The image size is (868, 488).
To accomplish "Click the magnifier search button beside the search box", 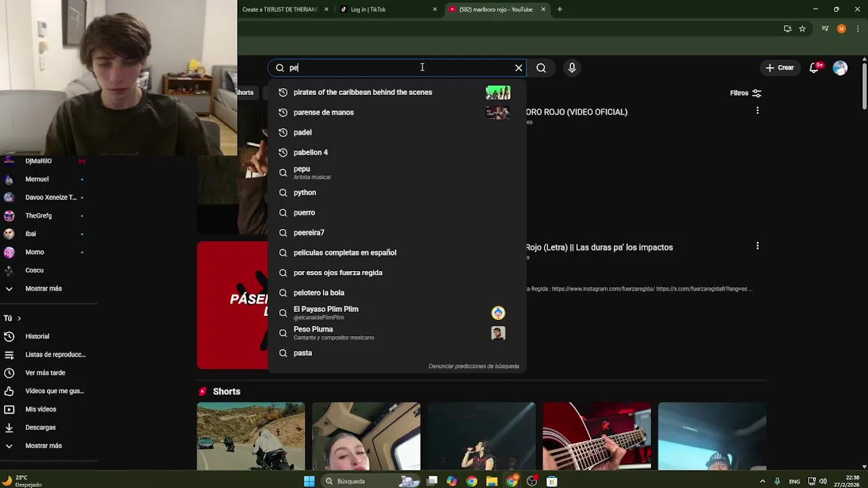I will (x=541, y=68).
